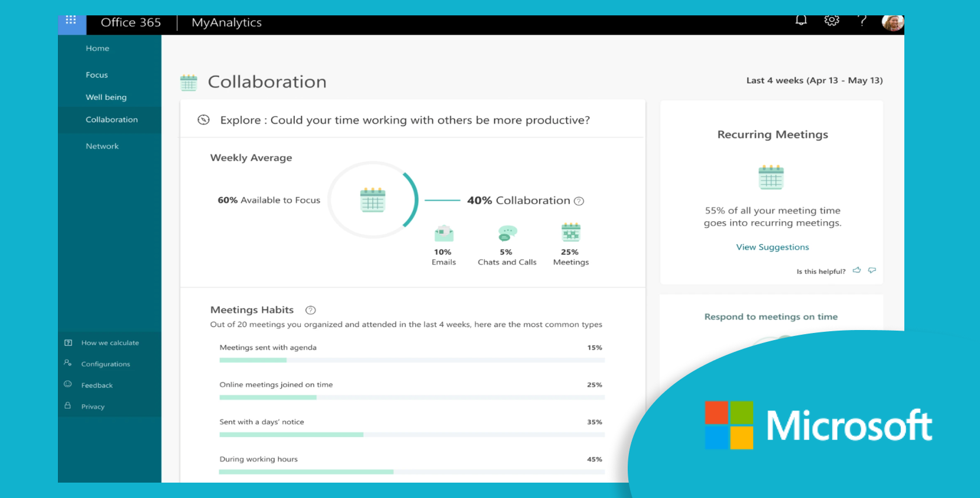
Task: Click the 25% Meetings label
Action: (571, 257)
